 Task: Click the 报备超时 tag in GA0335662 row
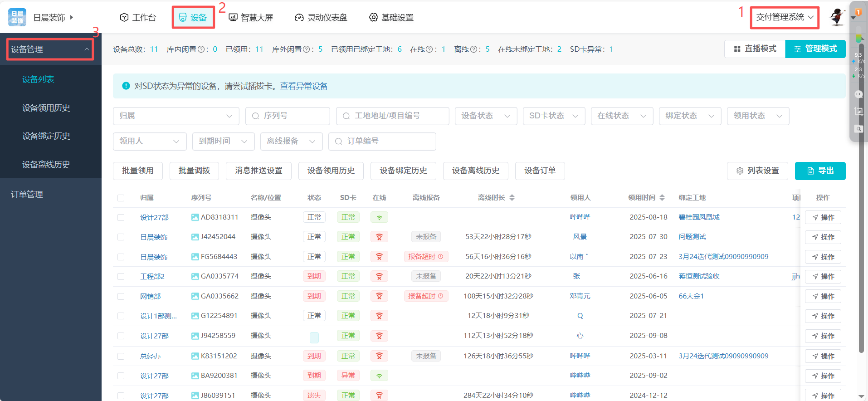(x=426, y=296)
